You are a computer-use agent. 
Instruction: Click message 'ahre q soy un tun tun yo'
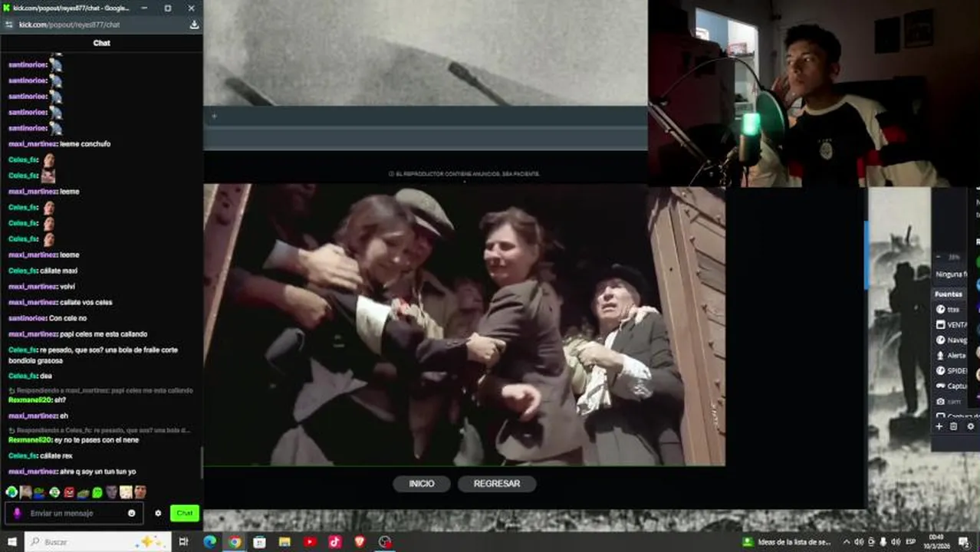point(97,472)
